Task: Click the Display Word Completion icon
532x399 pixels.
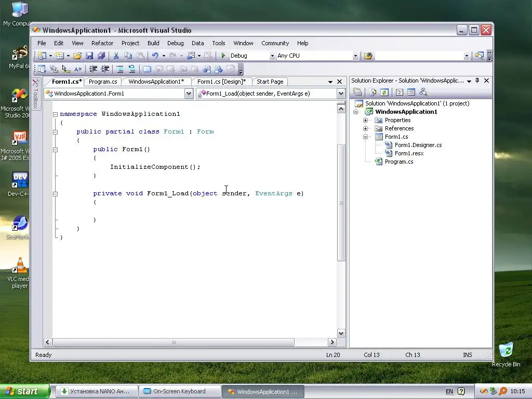Action: [78, 69]
